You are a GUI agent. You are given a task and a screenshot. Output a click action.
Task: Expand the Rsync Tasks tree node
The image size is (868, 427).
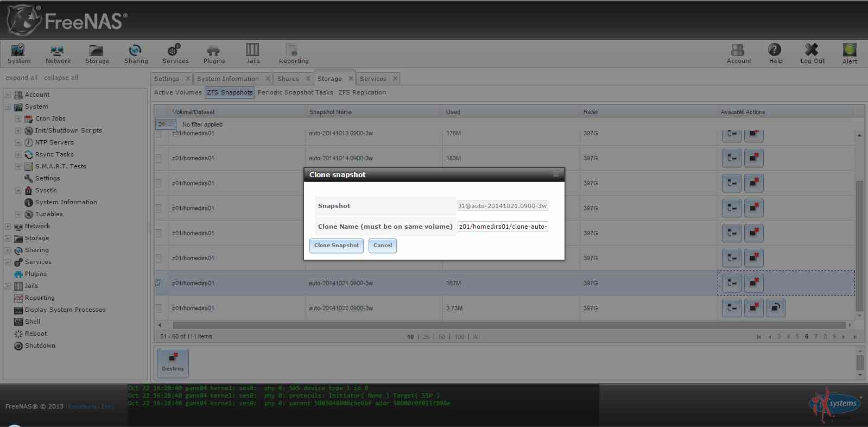click(x=18, y=154)
